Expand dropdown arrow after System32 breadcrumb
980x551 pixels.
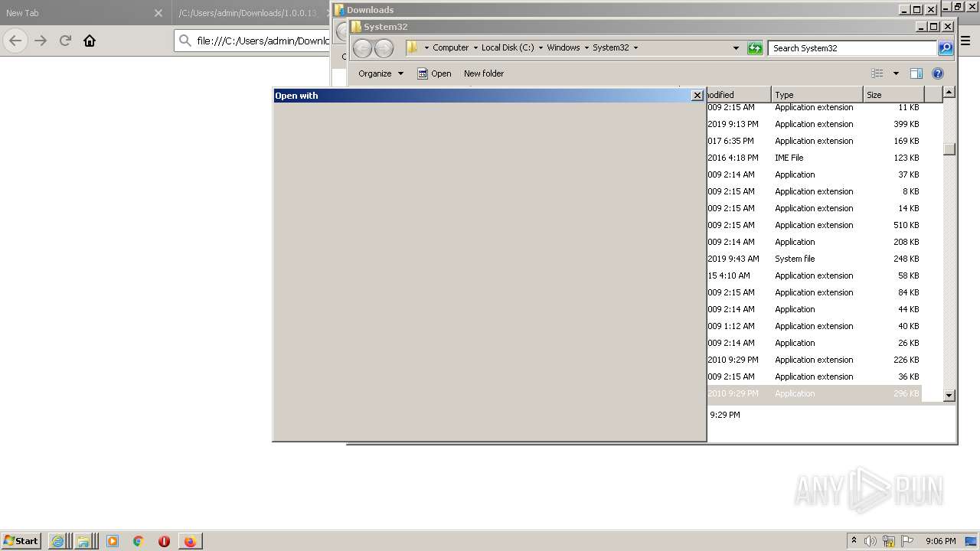point(635,47)
